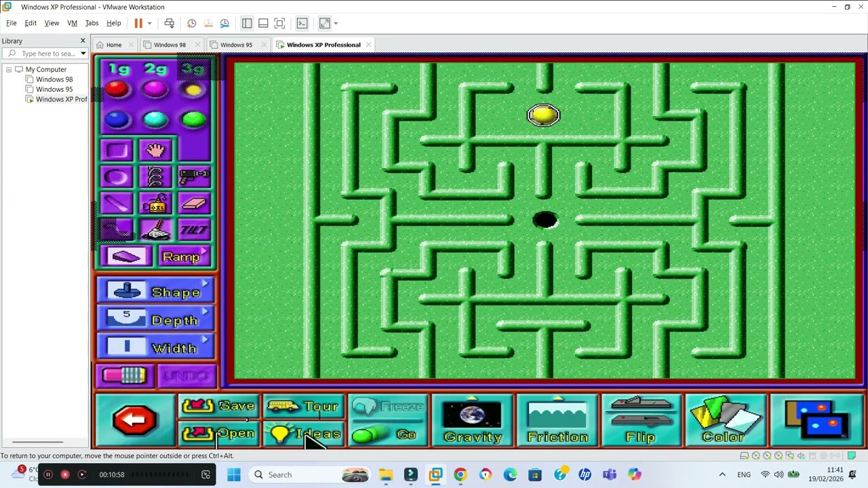Choose 3g marble weight
868x488 pixels.
click(x=193, y=68)
